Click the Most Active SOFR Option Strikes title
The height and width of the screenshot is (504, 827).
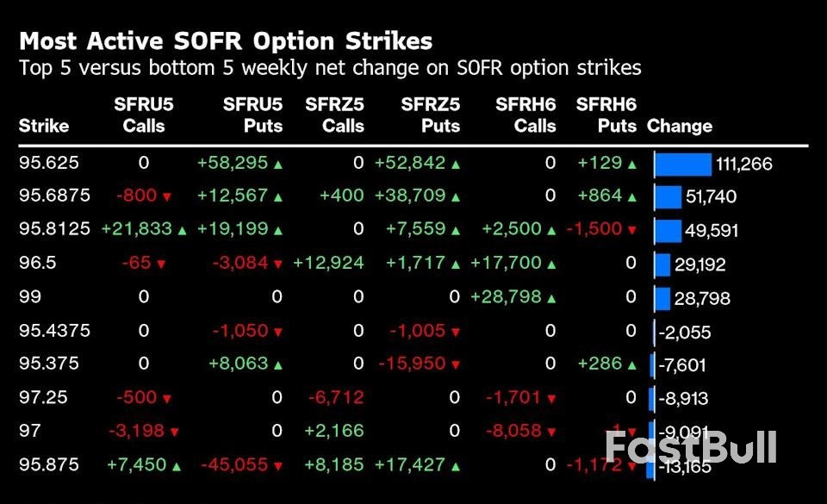tap(226, 41)
